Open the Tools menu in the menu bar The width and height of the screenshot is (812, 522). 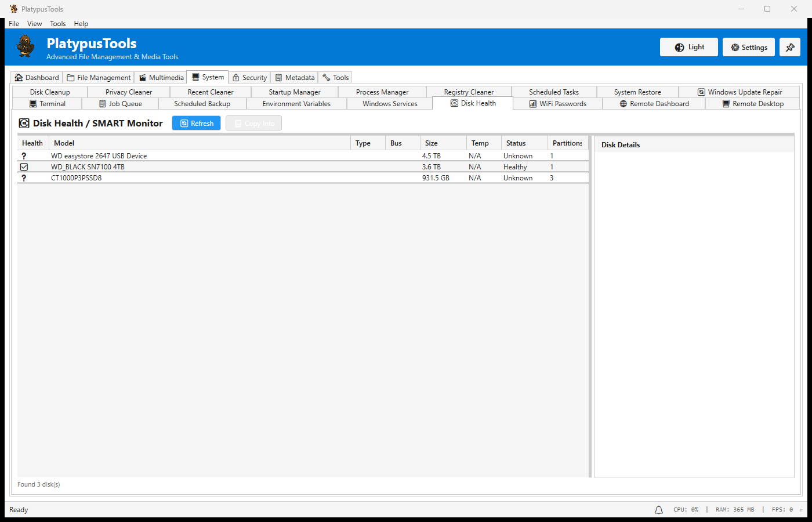(x=57, y=24)
